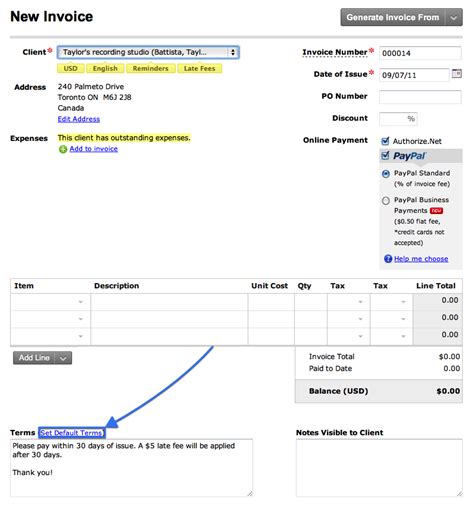Click the Add to invoice link
474x509 pixels.
pos(94,149)
